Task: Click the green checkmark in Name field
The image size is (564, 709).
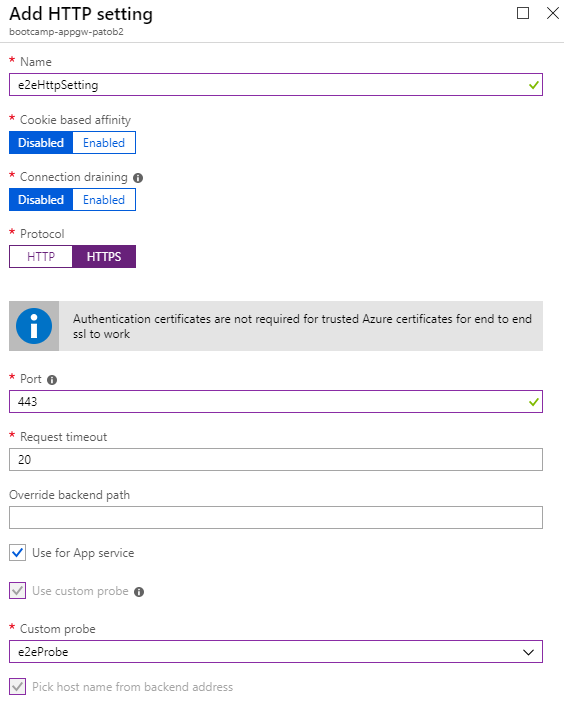Action: tap(534, 85)
